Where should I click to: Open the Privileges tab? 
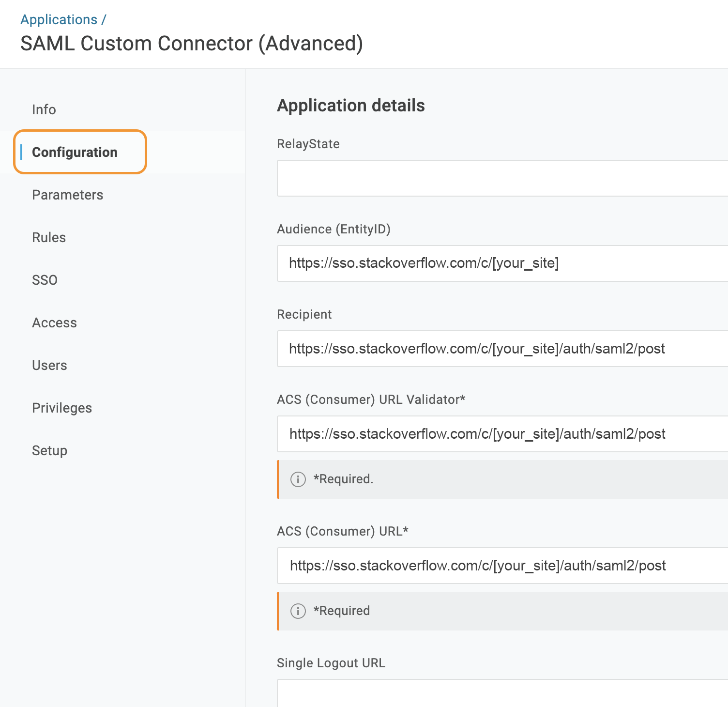point(62,408)
